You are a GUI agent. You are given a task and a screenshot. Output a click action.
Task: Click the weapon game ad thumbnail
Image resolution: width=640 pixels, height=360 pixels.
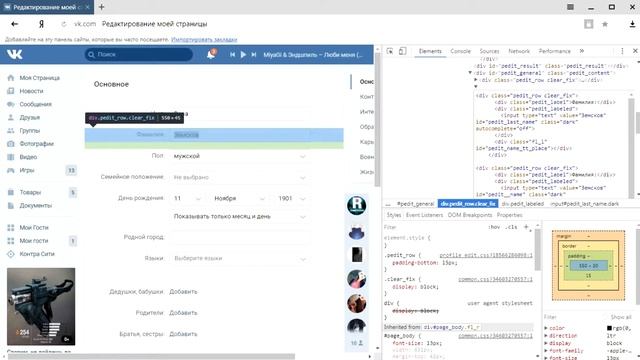pyautogui.click(x=41, y=307)
